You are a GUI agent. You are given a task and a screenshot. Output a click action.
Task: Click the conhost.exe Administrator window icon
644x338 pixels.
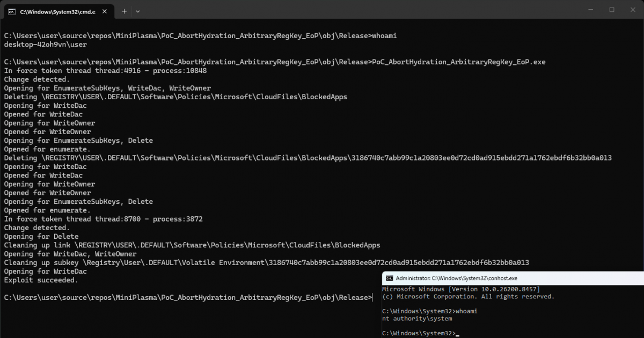coord(390,278)
